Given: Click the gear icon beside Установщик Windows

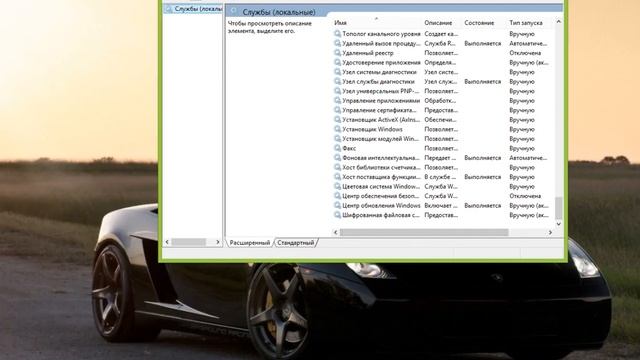Looking at the screenshot, I should (x=338, y=129).
